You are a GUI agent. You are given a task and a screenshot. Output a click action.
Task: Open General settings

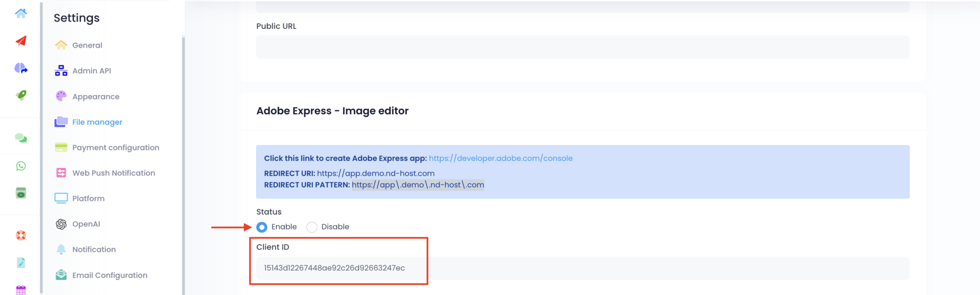pos(87,45)
